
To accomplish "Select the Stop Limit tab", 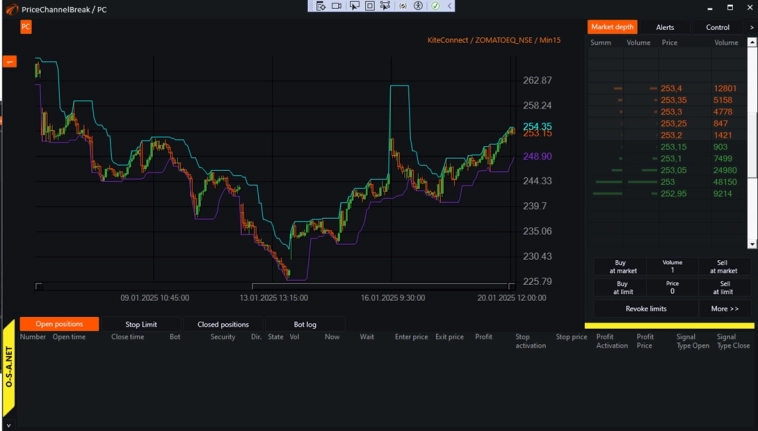I will 141,324.
